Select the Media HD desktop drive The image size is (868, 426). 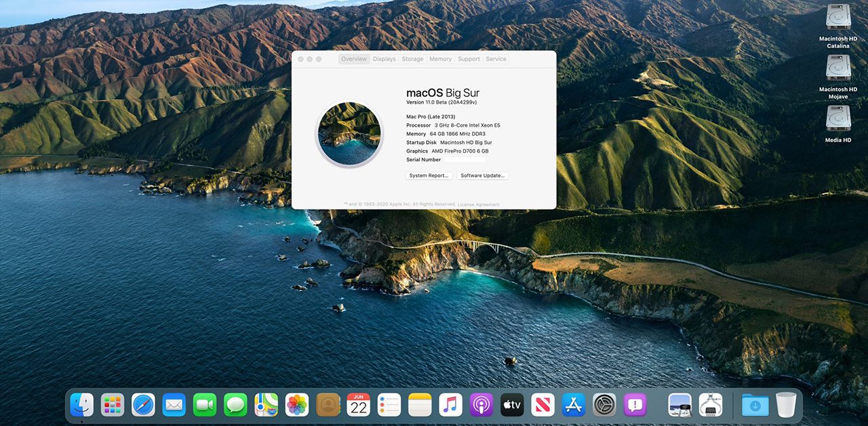point(838,124)
